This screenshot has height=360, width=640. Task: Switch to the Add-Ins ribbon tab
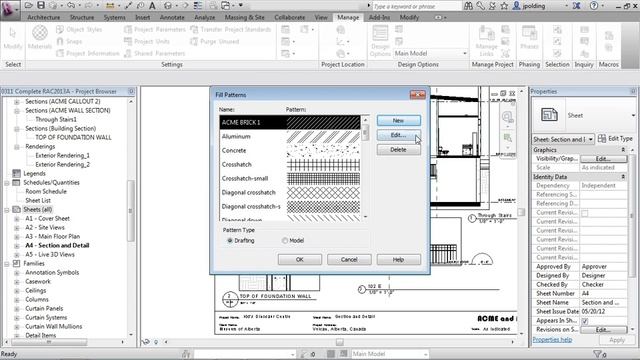point(379,17)
